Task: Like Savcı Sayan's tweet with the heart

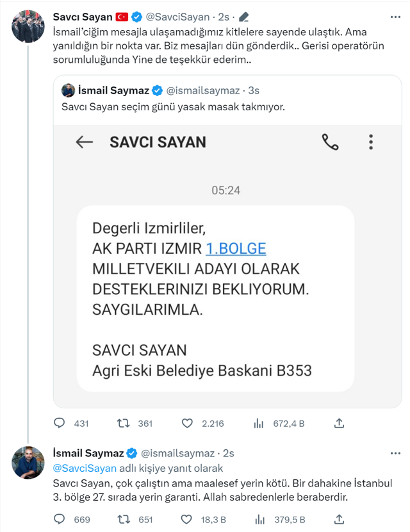Action: (x=186, y=423)
